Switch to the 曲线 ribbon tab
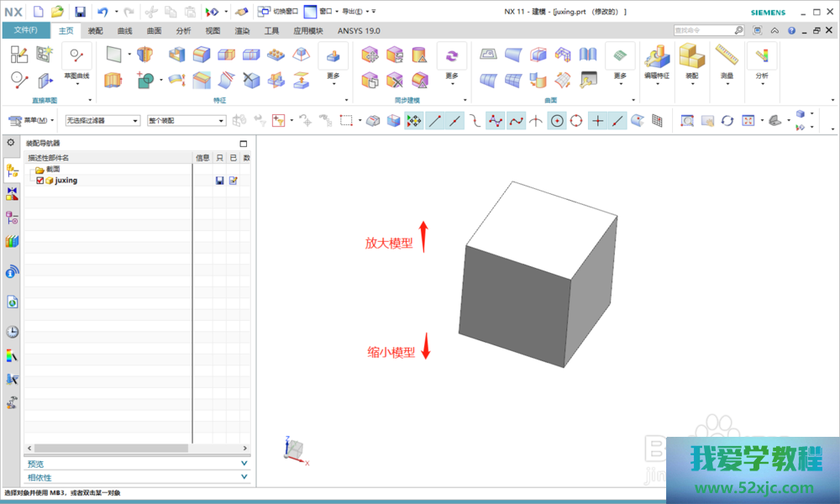Screen dimensions: 840x504 [124, 31]
